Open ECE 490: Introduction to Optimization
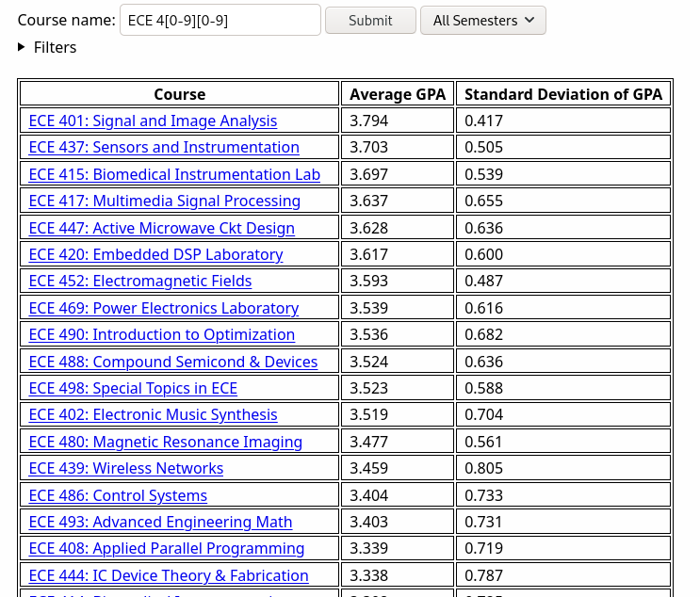 (x=162, y=334)
